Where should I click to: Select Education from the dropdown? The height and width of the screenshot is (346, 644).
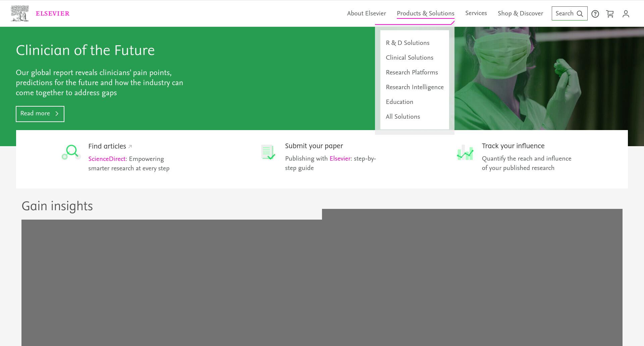(399, 102)
